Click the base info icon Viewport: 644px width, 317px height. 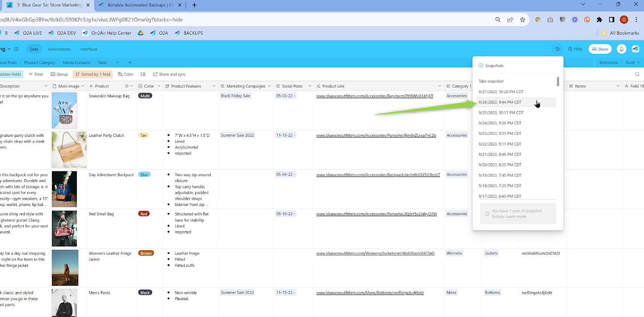[17, 49]
